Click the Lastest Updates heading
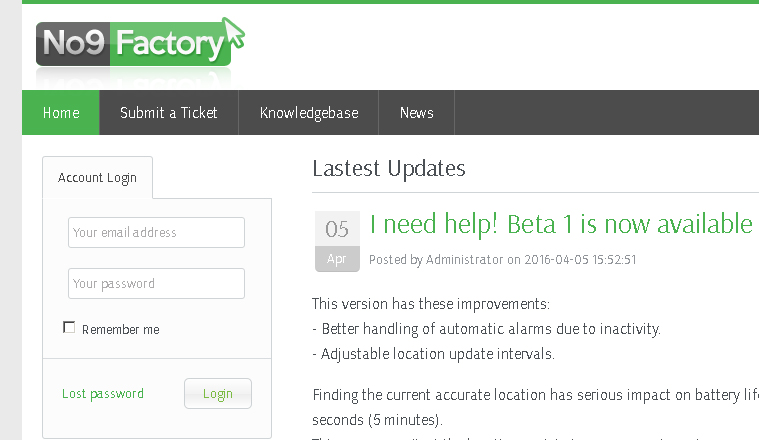The height and width of the screenshot is (440, 759). (x=389, y=168)
